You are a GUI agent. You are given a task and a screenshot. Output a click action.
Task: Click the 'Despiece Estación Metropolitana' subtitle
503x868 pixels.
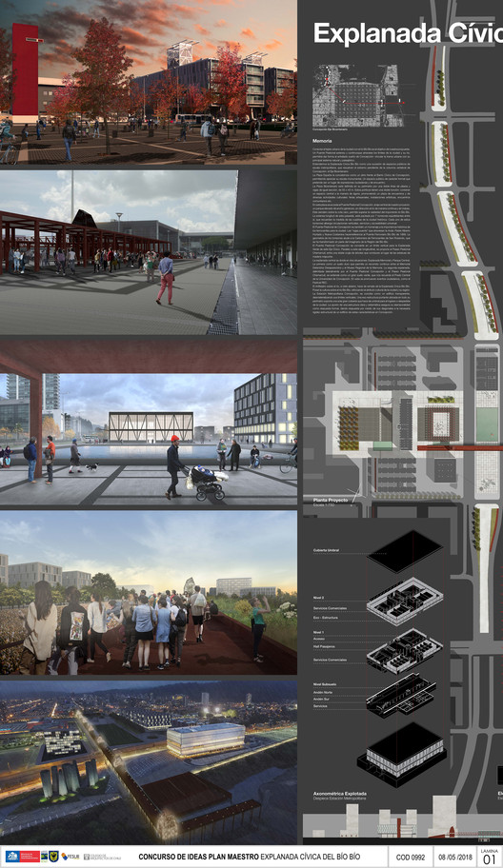339,799
